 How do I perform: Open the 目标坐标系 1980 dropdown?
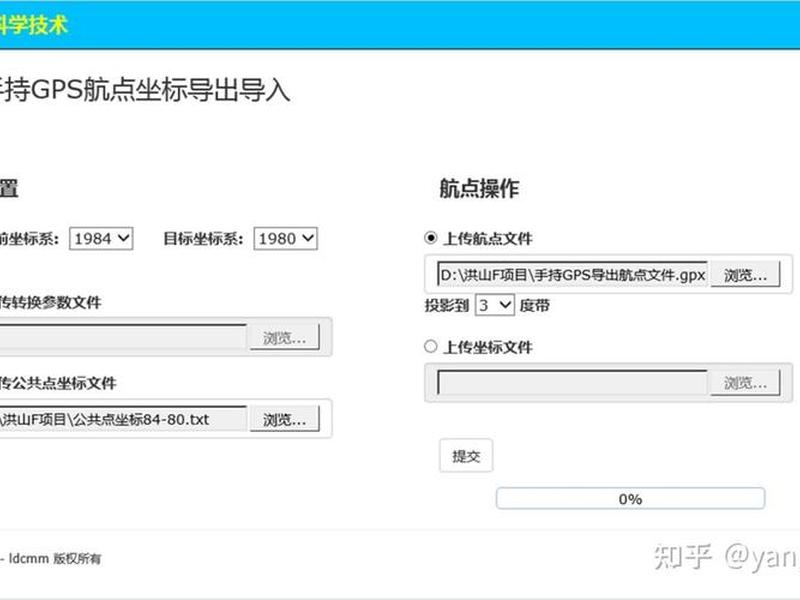(x=285, y=238)
